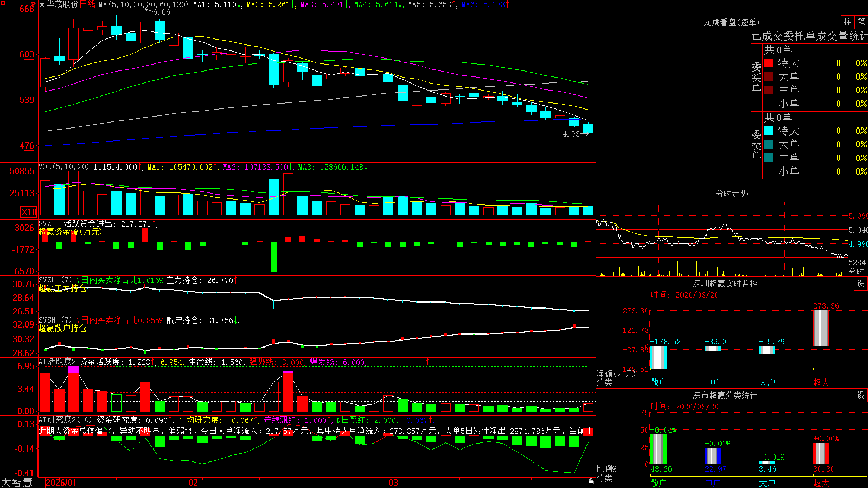Click the 02 month marker on time axis
Screen dimensions: 868x488
click(193, 483)
